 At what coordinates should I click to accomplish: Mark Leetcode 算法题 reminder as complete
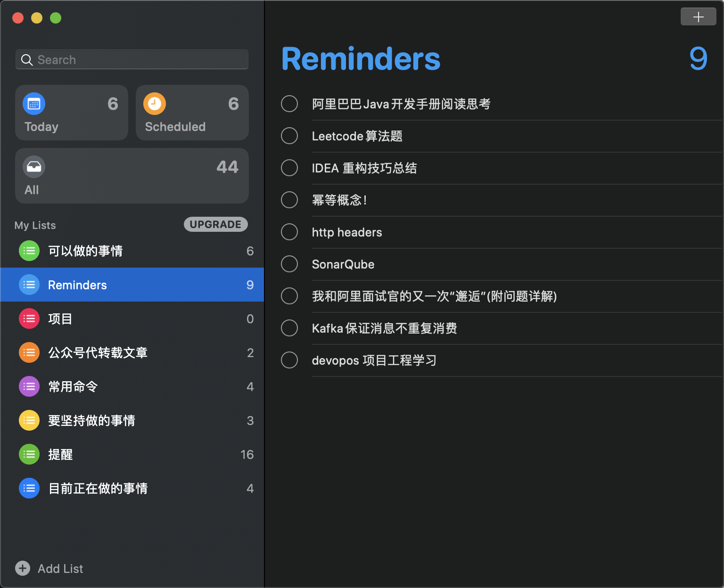(x=289, y=136)
